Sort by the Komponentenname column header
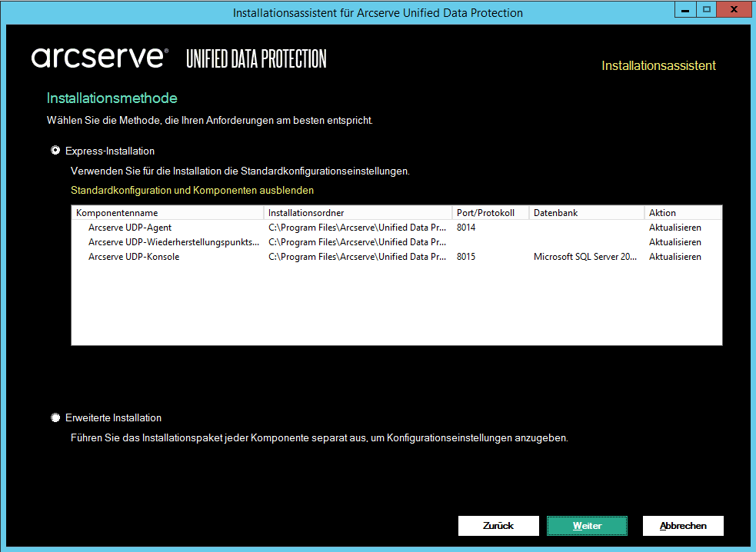The width and height of the screenshot is (756, 552). pyautogui.click(x=168, y=213)
